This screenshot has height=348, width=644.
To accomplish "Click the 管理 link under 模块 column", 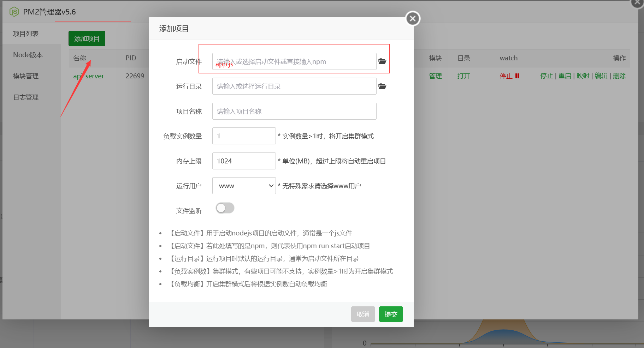I will tap(435, 76).
